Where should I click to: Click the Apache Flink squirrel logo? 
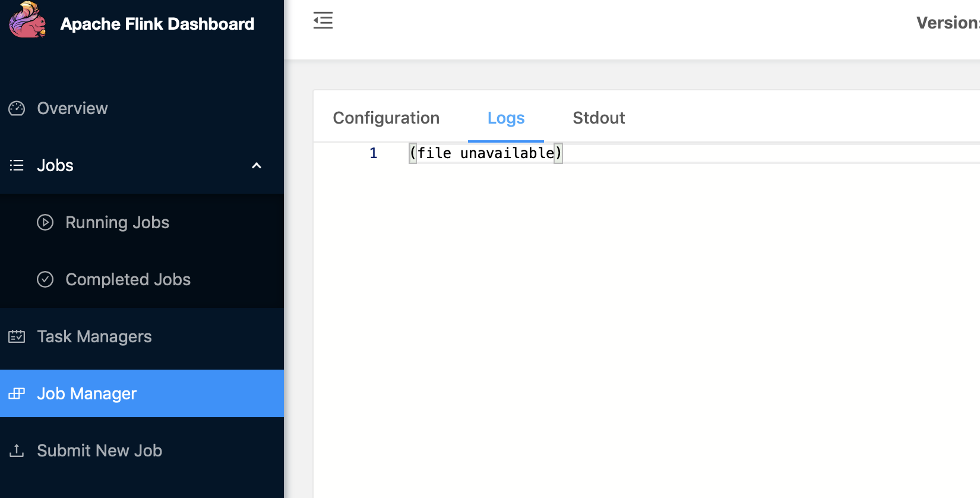(27, 20)
